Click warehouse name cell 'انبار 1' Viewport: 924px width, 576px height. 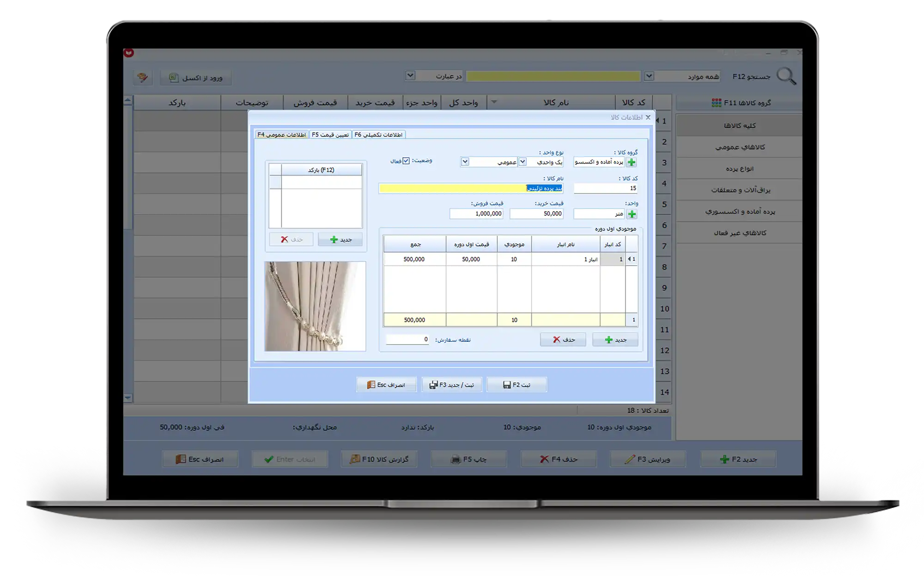(565, 260)
